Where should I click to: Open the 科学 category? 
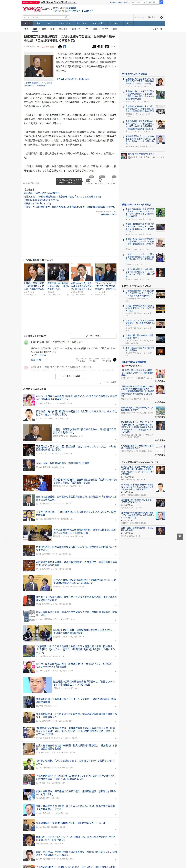tap(95, 29)
